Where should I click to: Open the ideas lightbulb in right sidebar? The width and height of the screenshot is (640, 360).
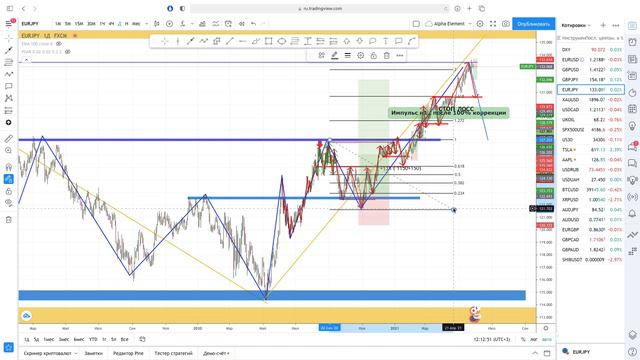point(632,125)
